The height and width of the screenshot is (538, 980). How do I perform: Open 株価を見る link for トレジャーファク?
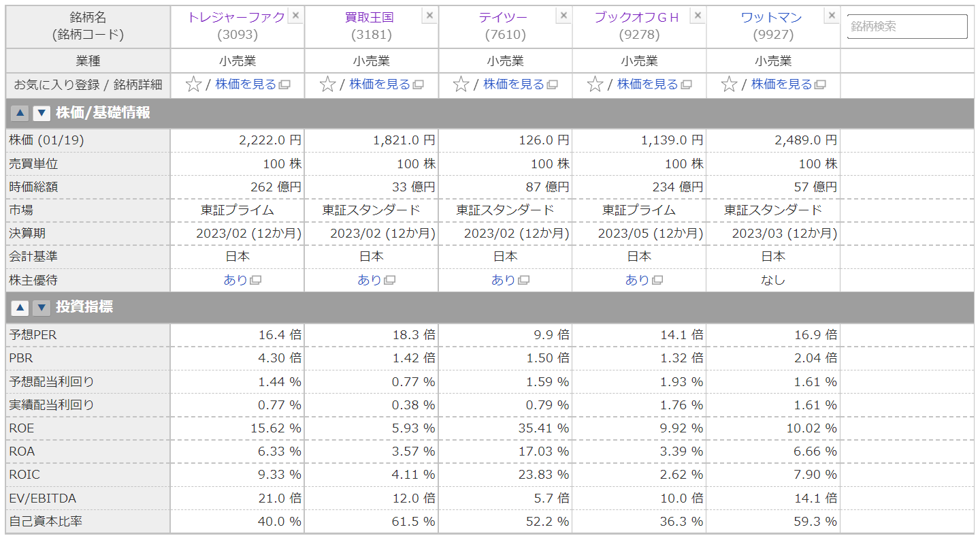[252, 84]
